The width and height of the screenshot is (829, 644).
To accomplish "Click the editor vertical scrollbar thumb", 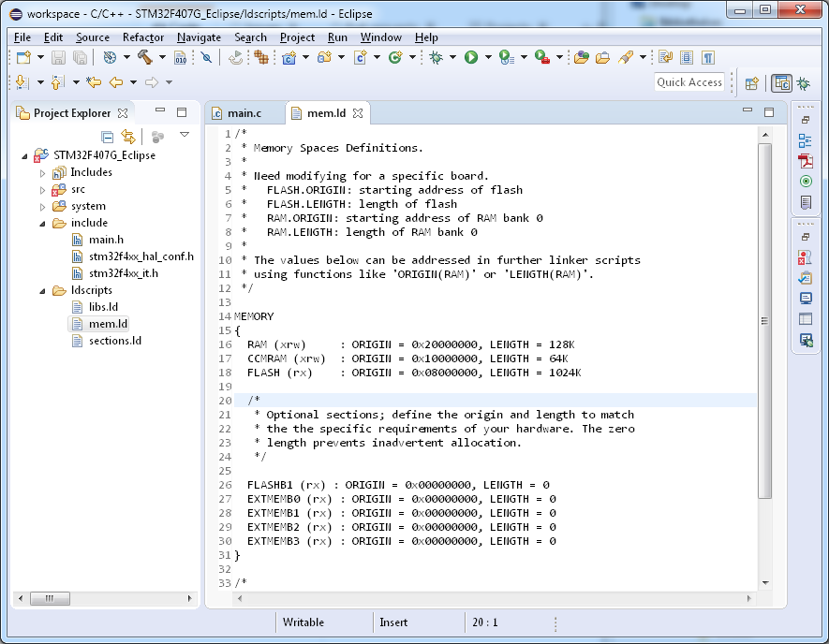I will (764, 318).
